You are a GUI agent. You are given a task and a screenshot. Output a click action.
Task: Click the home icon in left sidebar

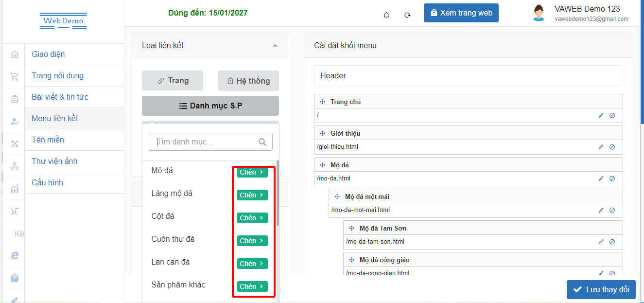[x=15, y=54]
